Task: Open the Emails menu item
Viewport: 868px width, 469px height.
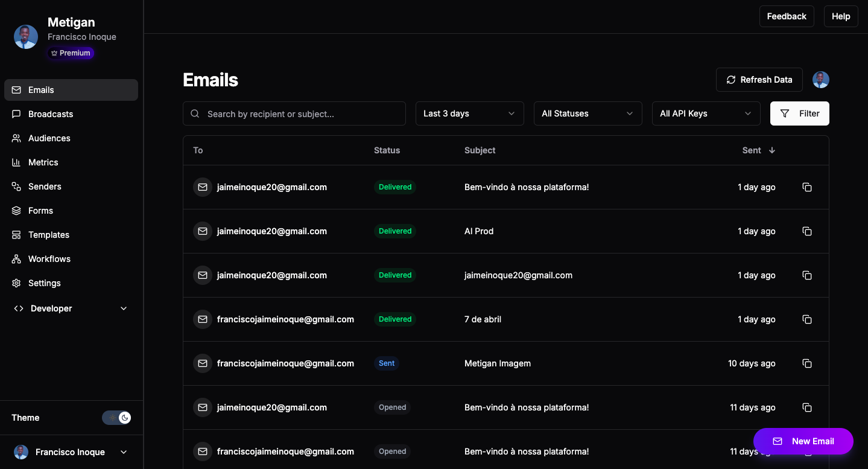Action: pyautogui.click(x=71, y=90)
